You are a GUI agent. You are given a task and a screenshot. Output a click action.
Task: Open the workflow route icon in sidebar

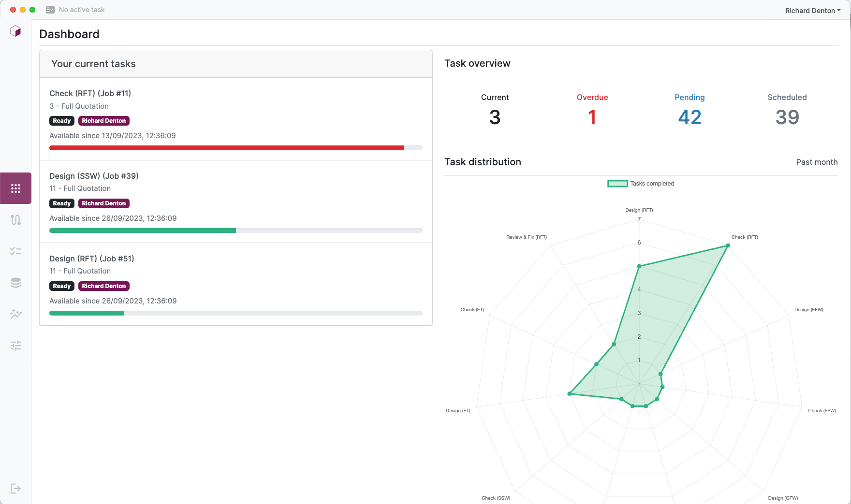coord(15,220)
